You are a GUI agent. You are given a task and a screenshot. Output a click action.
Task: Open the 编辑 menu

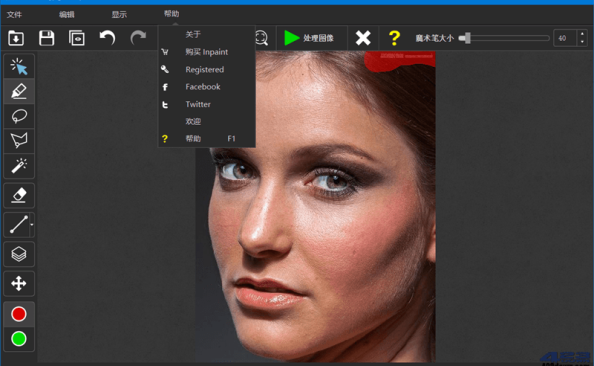pyautogui.click(x=67, y=14)
